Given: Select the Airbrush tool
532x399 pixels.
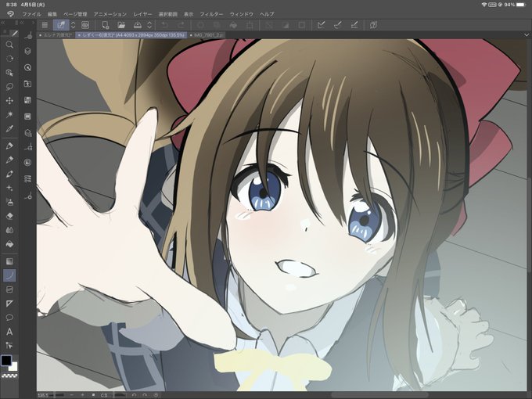Looking at the screenshot, I should click(9, 202).
